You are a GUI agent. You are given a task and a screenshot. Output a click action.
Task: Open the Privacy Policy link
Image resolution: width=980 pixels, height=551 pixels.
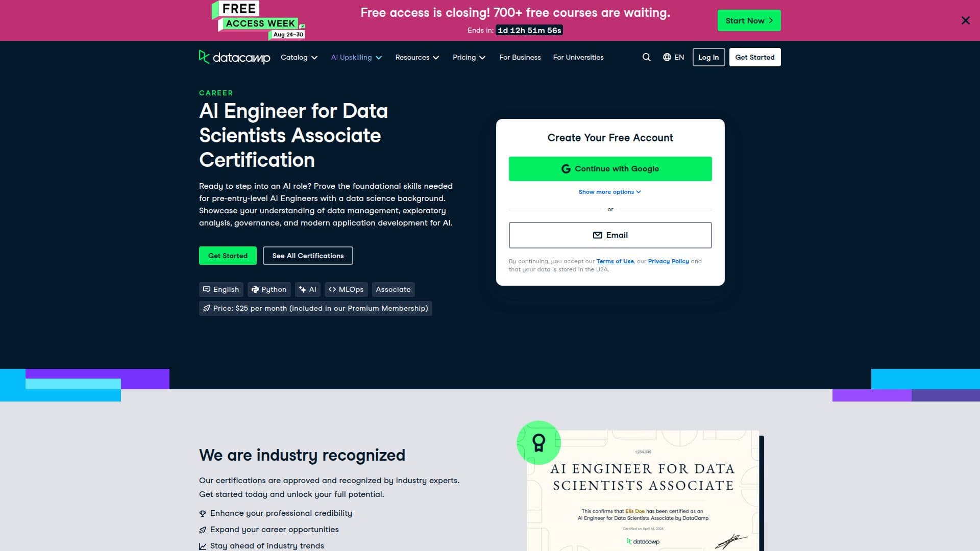click(x=668, y=261)
